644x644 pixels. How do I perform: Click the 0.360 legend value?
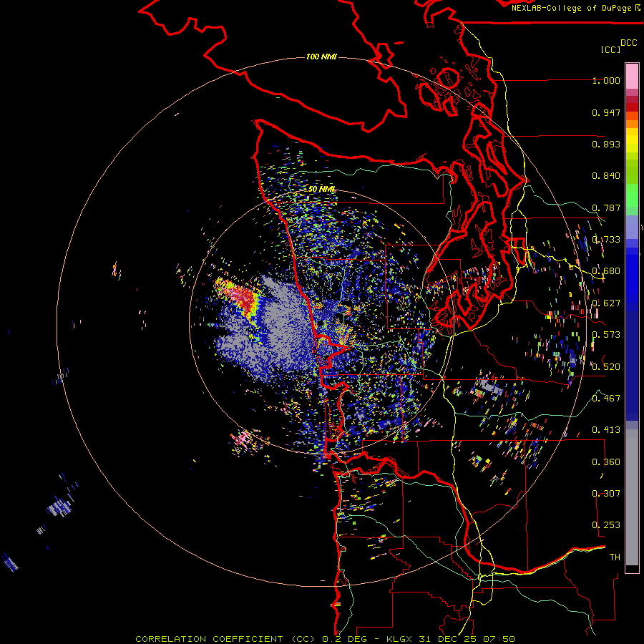(x=606, y=462)
